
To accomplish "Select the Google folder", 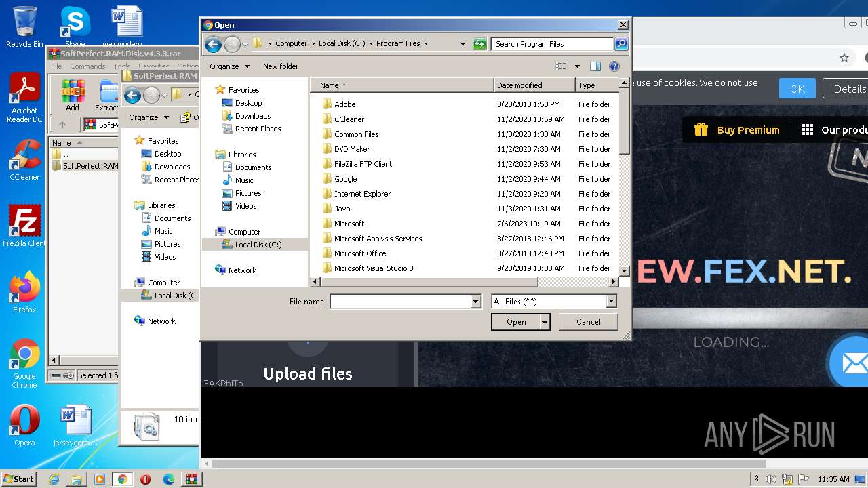I will [x=345, y=179].
